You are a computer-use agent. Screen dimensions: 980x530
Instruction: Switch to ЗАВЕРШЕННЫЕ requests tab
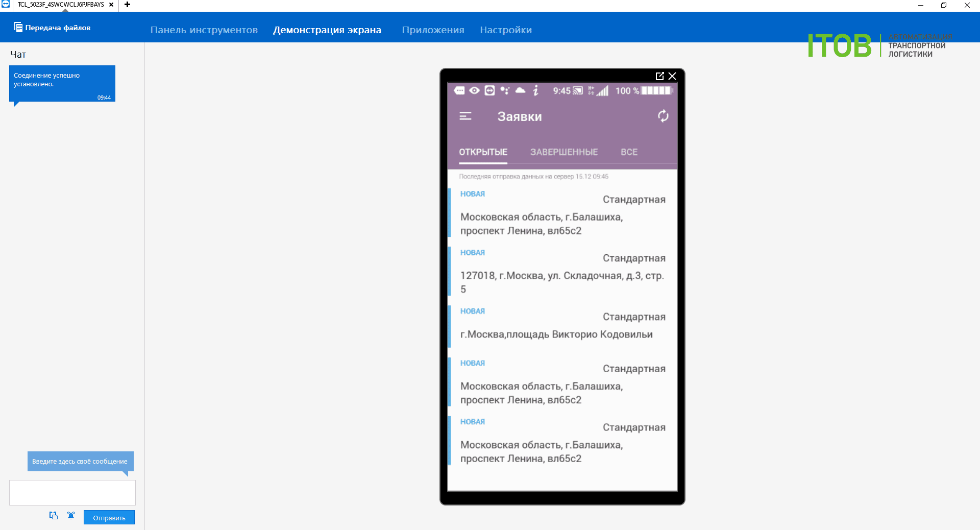[x=564, y=152]
